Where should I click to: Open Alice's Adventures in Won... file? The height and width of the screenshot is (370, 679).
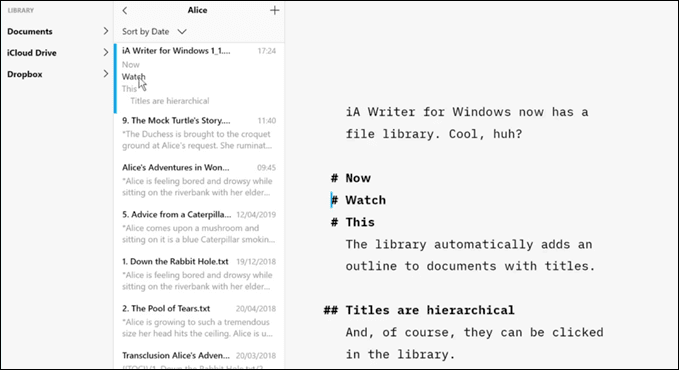point(175,167)
